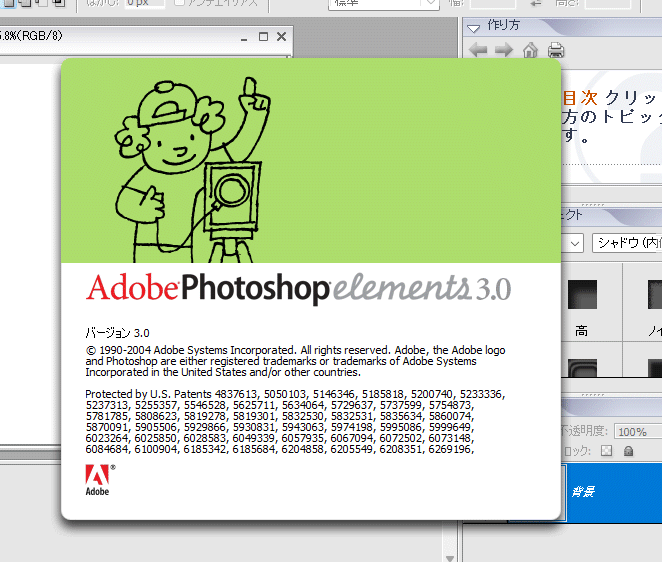
Task: Click the scroll-down arrow below the document
Action: point(450,558)
